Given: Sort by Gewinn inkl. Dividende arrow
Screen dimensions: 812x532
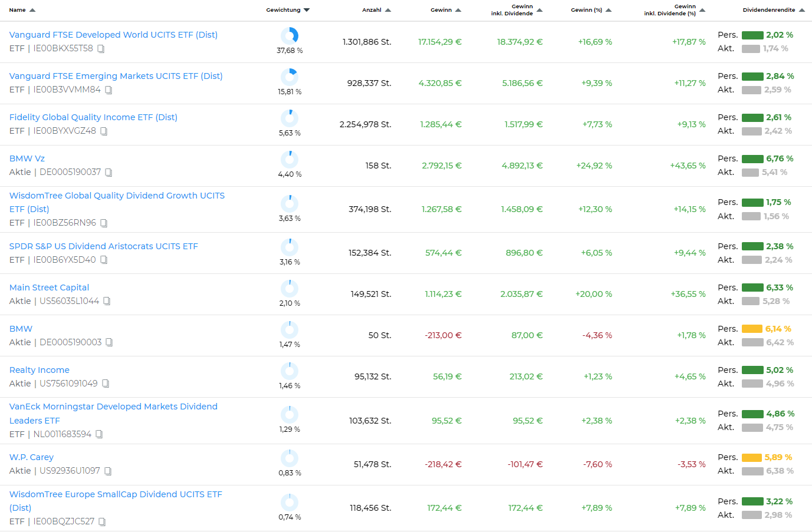Looking at the screenshot, I should point(540,10).
